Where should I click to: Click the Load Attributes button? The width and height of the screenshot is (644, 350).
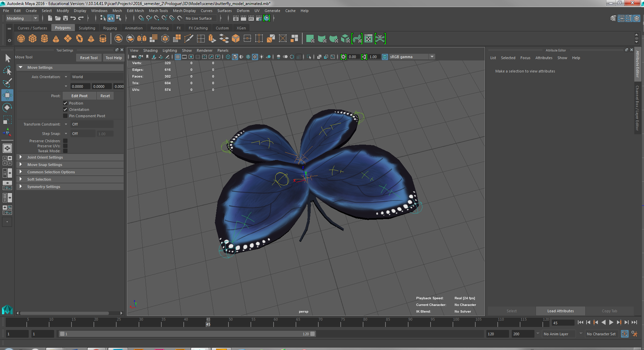(560, 311)
